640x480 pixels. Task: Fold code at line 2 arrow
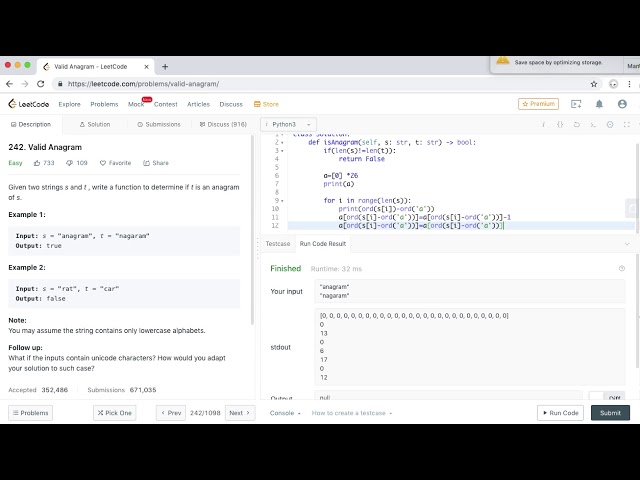click(x=282, y=143)
